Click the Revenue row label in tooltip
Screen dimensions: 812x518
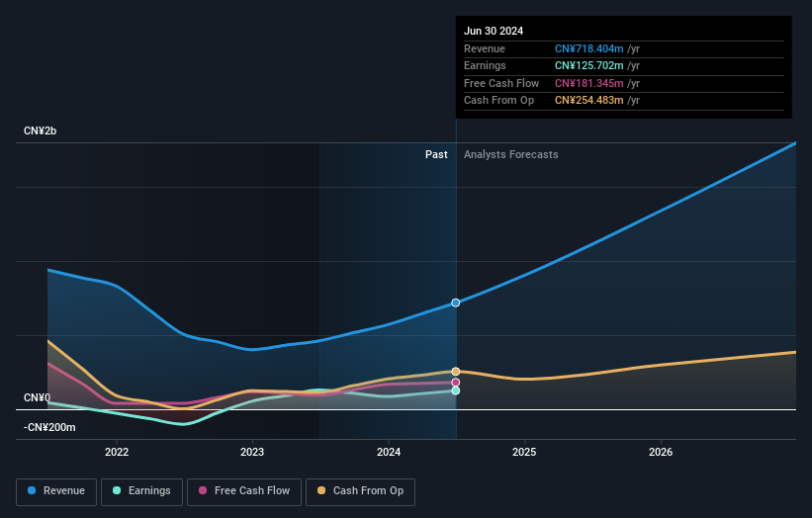pyautogui.click(x=485, y=48)
